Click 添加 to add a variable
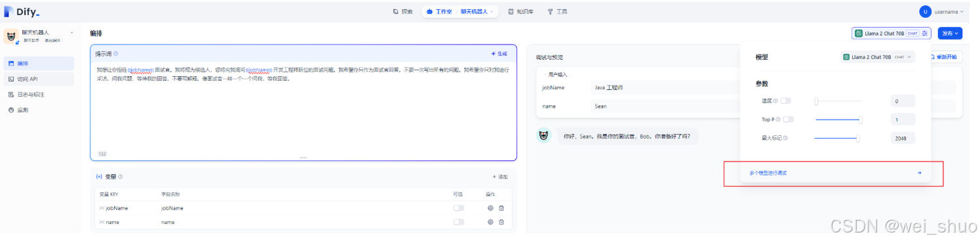This screenshot has width=980, height=243. pos(500,177)
